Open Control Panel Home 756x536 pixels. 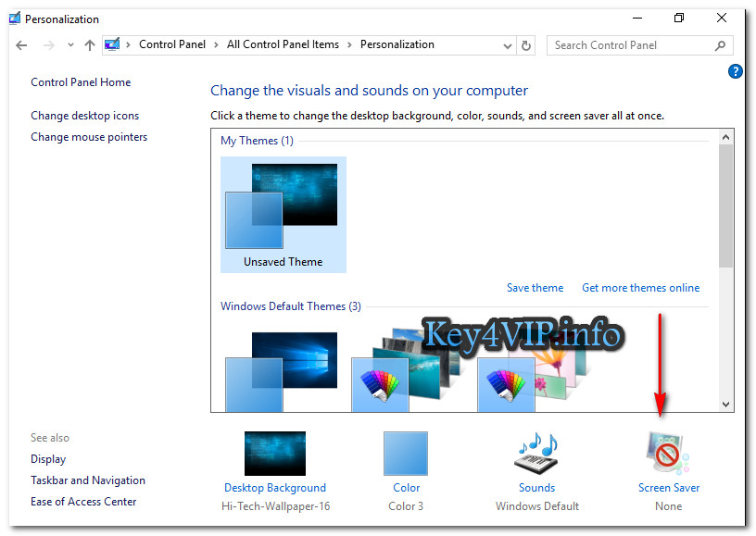click(x=81, y=82)
